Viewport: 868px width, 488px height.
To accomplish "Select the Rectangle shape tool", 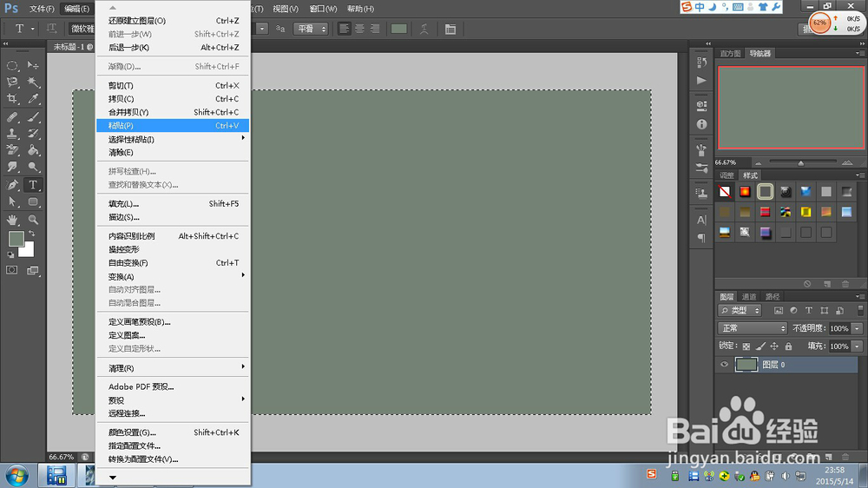I will point(33,201).
